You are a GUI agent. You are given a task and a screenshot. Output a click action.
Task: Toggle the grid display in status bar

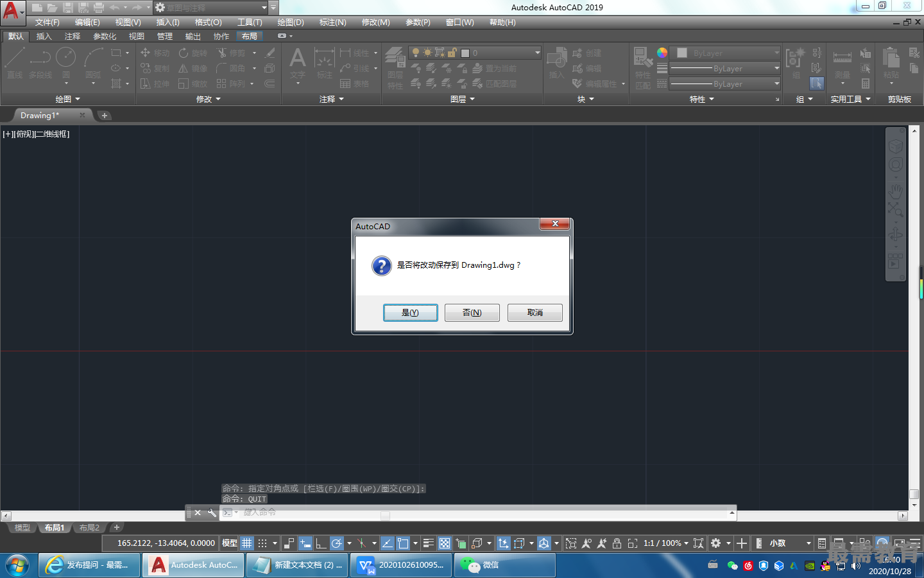point(247,543)
